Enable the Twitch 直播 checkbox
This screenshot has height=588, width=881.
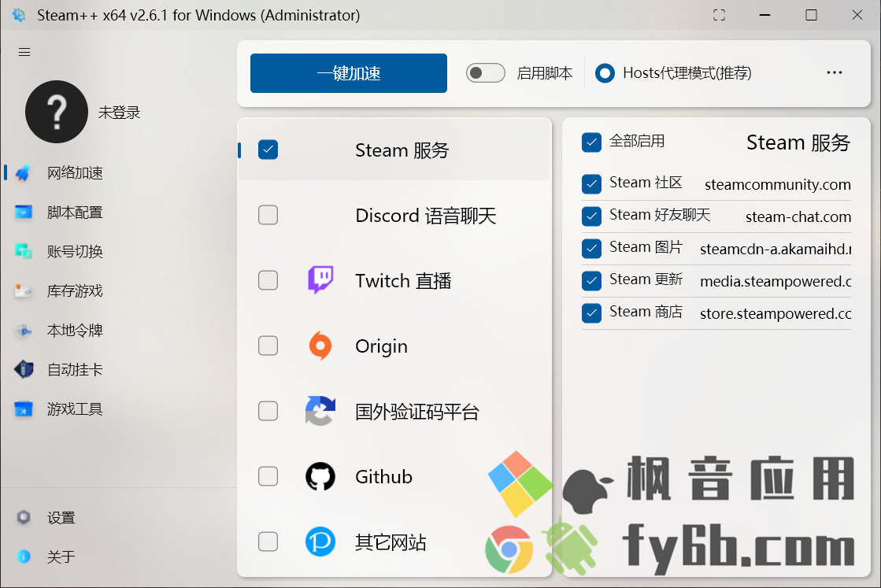(268, 280)
